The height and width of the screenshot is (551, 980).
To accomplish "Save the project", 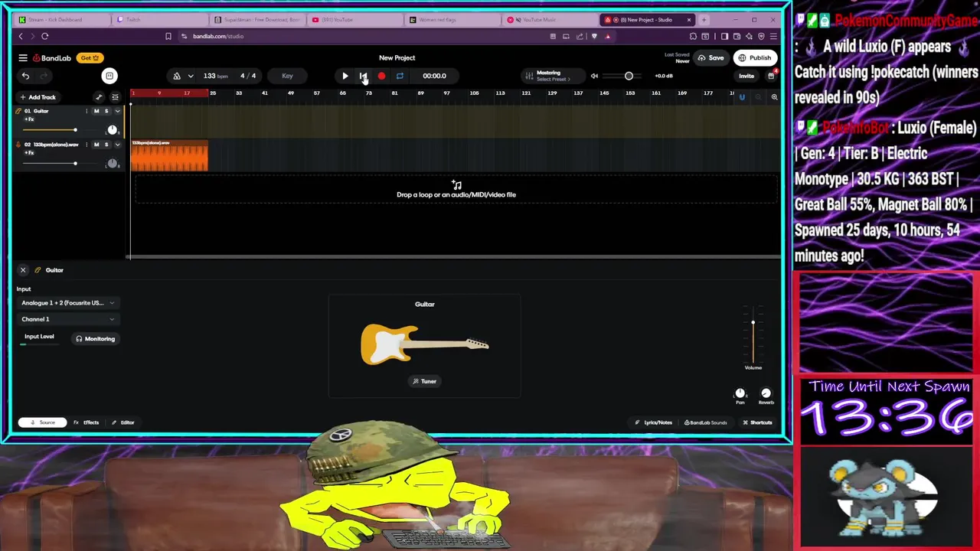I will tap(710, 58).
